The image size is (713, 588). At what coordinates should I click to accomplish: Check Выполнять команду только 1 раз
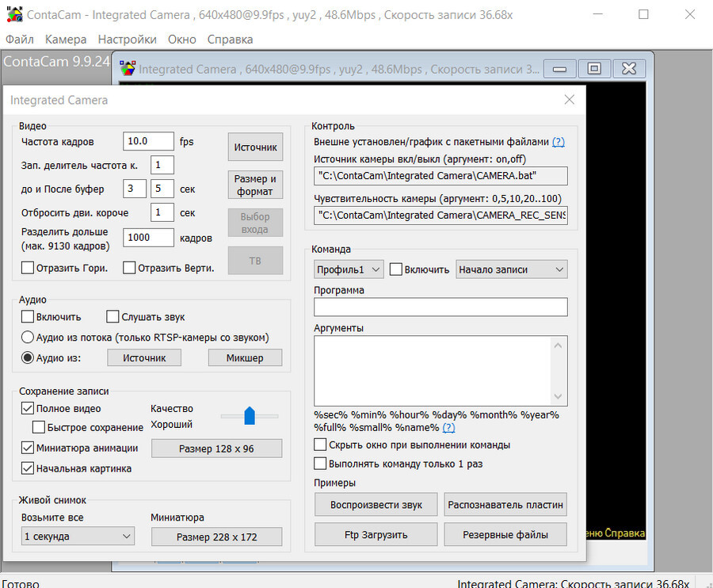[320, 464]
